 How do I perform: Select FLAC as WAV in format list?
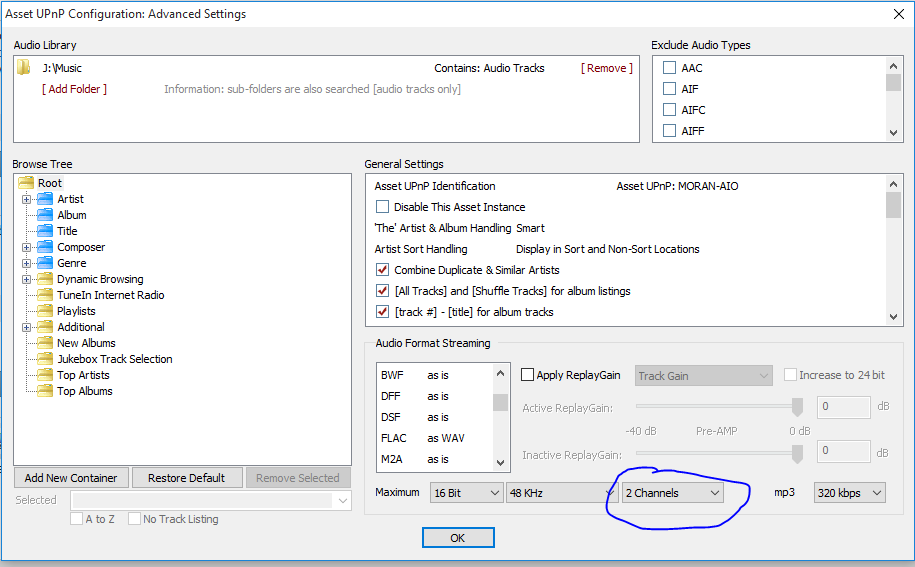pos(422,438)
